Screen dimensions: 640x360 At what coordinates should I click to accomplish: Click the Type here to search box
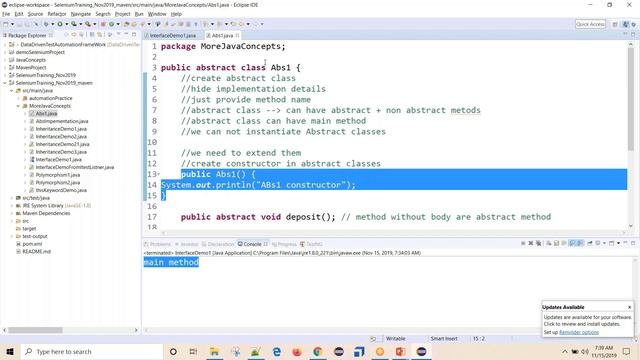pyautogui.click(x=92, y=351)
